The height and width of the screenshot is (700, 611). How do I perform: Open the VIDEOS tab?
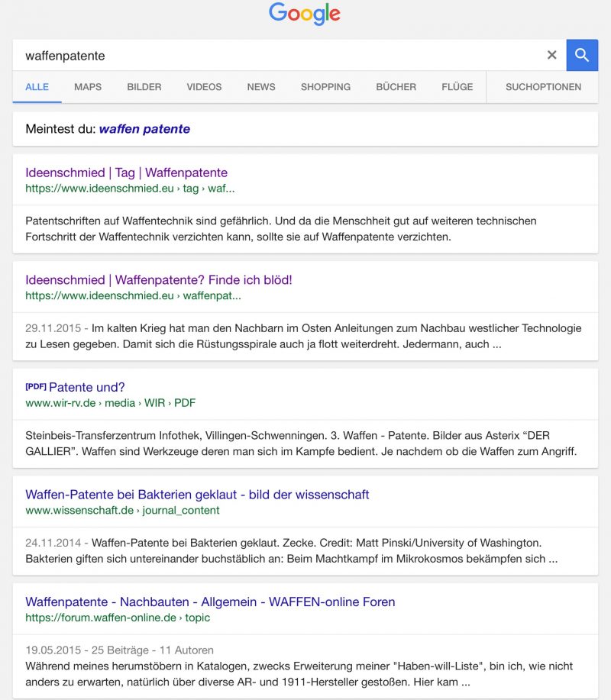click(x=204, y=87)
